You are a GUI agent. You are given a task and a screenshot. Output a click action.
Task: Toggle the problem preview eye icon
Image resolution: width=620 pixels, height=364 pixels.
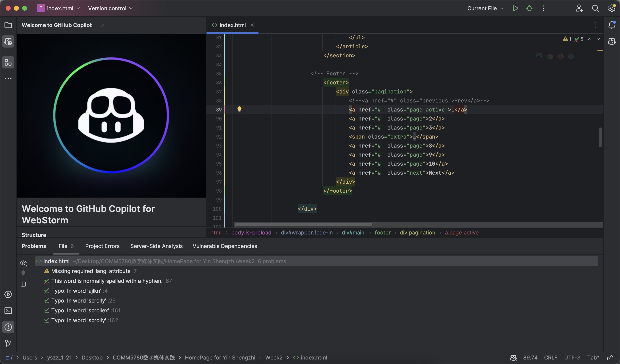[23, 263]
